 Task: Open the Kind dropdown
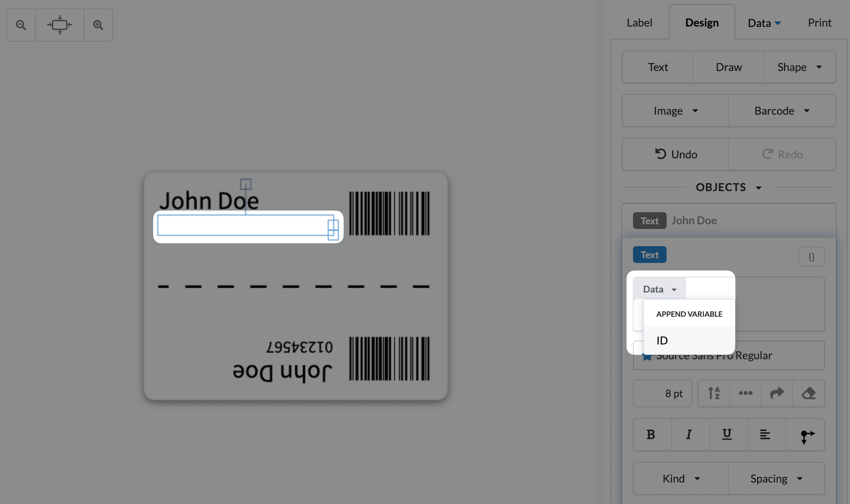(681, 478)
